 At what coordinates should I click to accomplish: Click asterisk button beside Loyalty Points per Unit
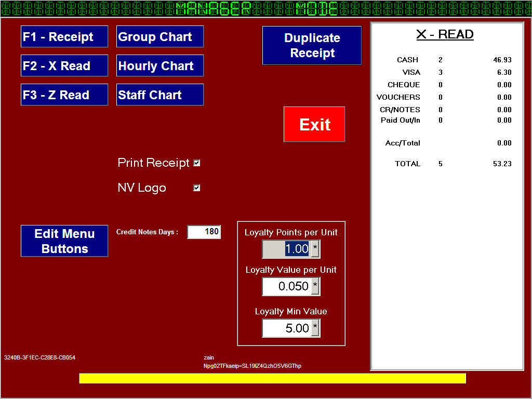pos(315,249)
